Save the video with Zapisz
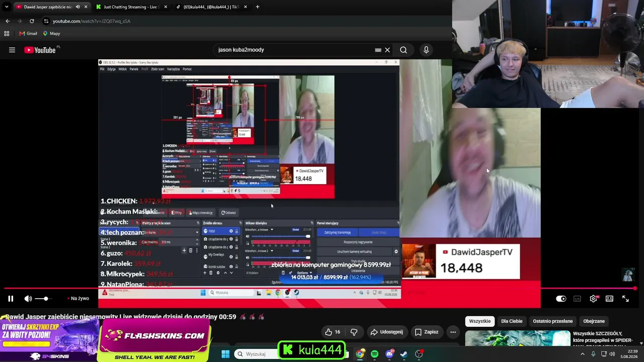The height and width of the screenshot is (362, 644). pyautogui.click(x=427, y=332)
